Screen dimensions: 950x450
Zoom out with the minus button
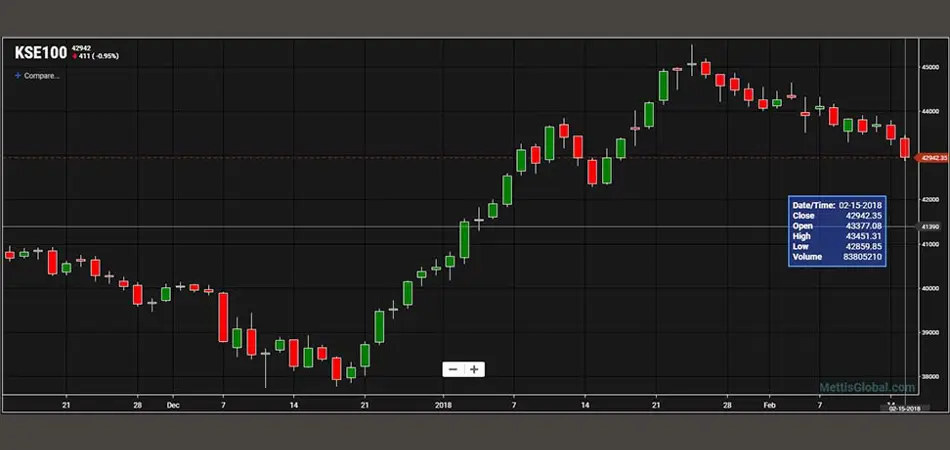point(453,369)
